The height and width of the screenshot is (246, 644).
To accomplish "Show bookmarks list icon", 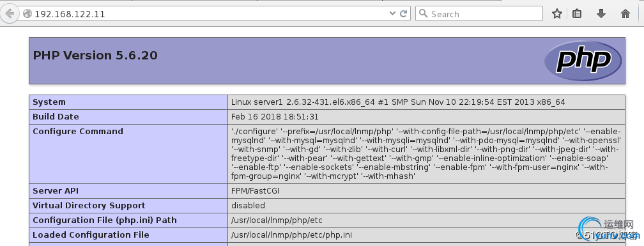I will click(577, 14).
